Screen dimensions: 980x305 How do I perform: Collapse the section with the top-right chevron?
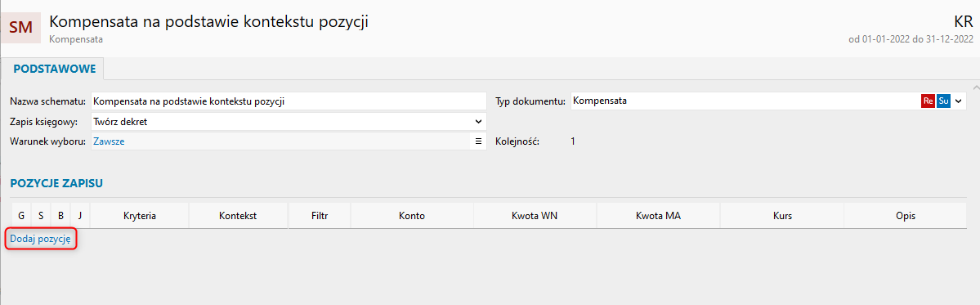pos(976,86)
